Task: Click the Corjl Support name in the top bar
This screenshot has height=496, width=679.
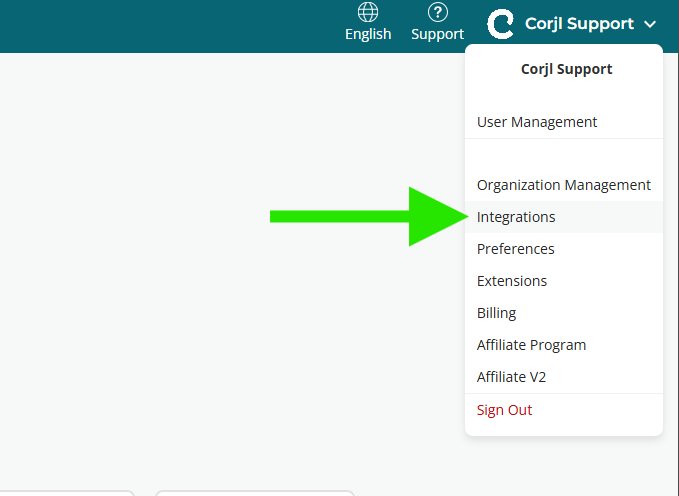Action: [579, 23]
